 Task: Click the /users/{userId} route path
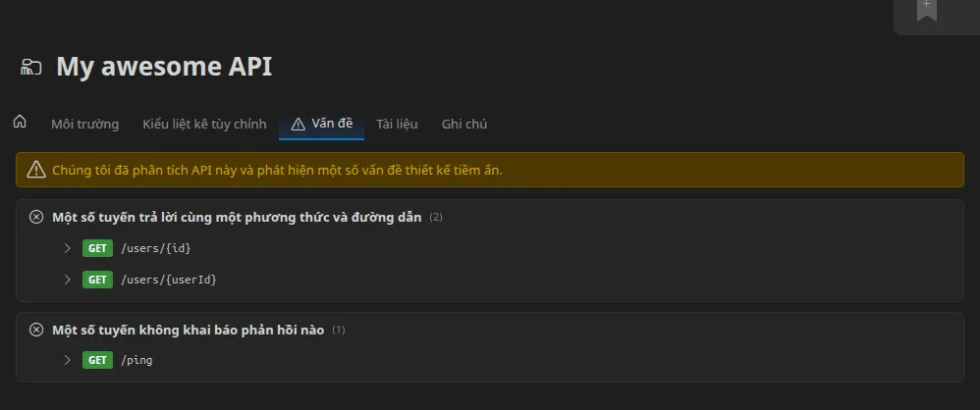[169, 280]
